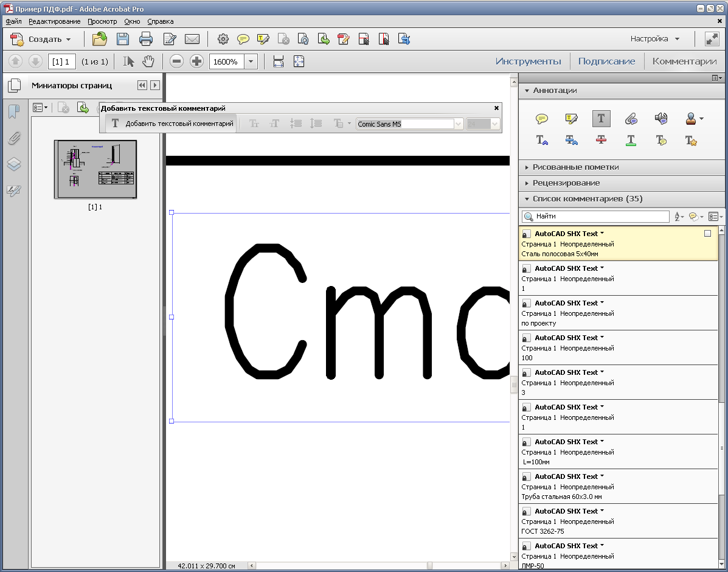Switch to the Инструменты pane
Viewport: 728px width, 572px height.
[528, 61]
